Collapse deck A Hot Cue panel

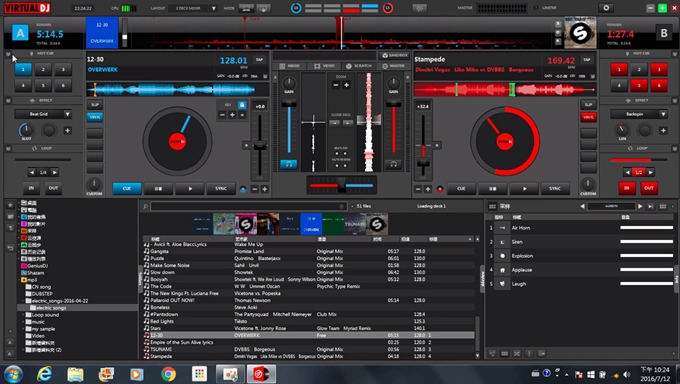(x=8, y=54)
